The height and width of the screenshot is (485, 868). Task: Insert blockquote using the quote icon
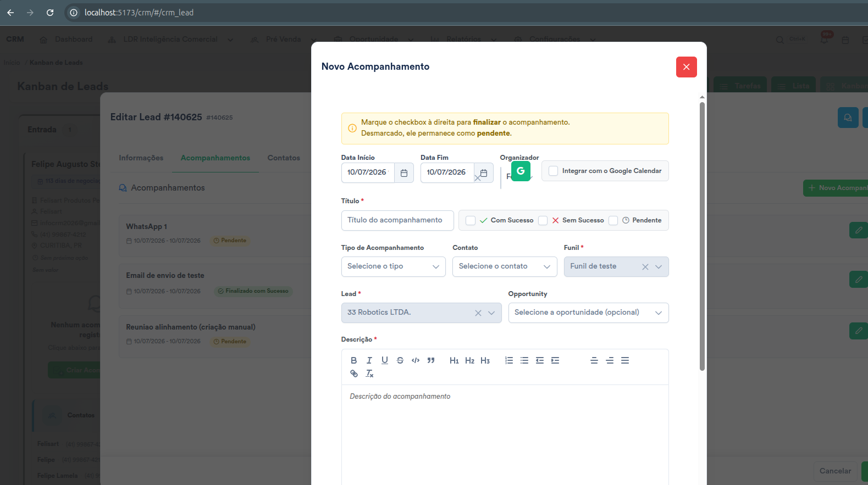(x=431, y=360)
